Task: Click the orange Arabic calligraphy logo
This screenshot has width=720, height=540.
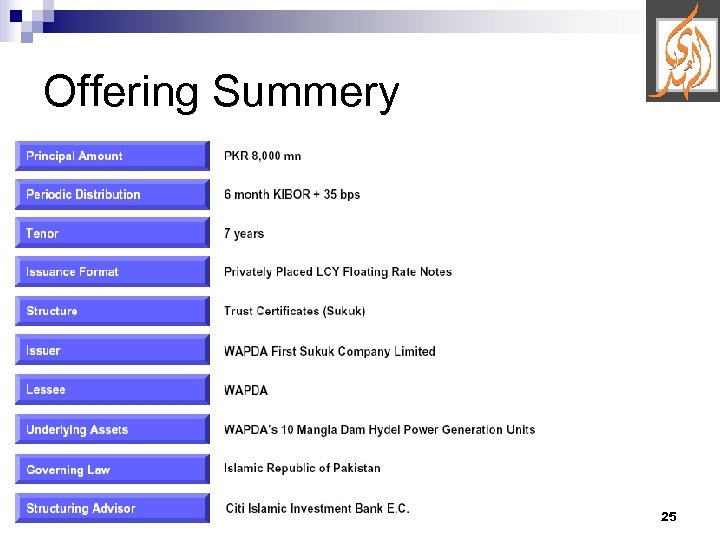Action: pyautogui.click(x=683, y=51)
